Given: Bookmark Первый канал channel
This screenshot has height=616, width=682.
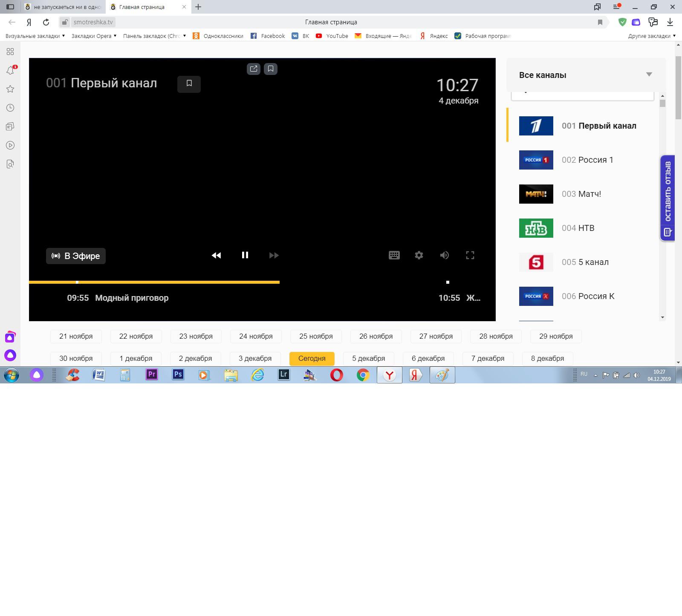Looking at the screenshot, I should click(x=189, y=83).
